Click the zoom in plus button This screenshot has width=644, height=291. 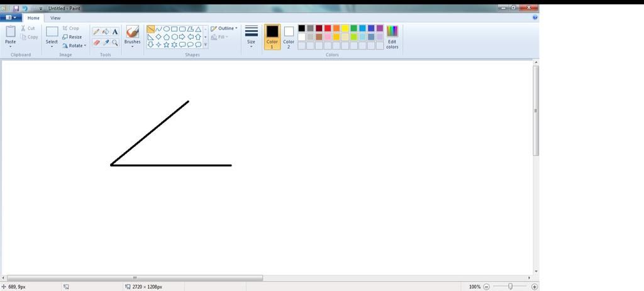coord(535,287)
